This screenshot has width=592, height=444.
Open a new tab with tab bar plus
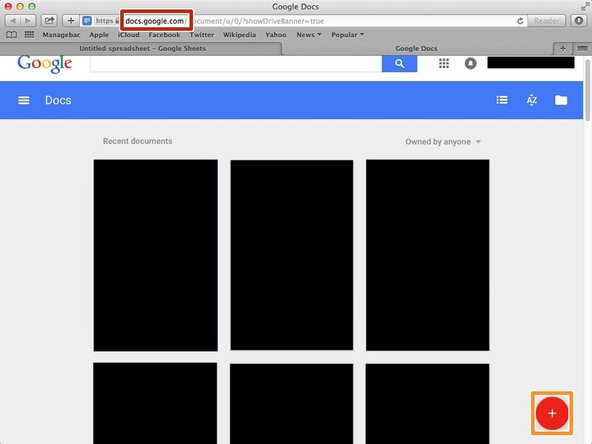563,48
